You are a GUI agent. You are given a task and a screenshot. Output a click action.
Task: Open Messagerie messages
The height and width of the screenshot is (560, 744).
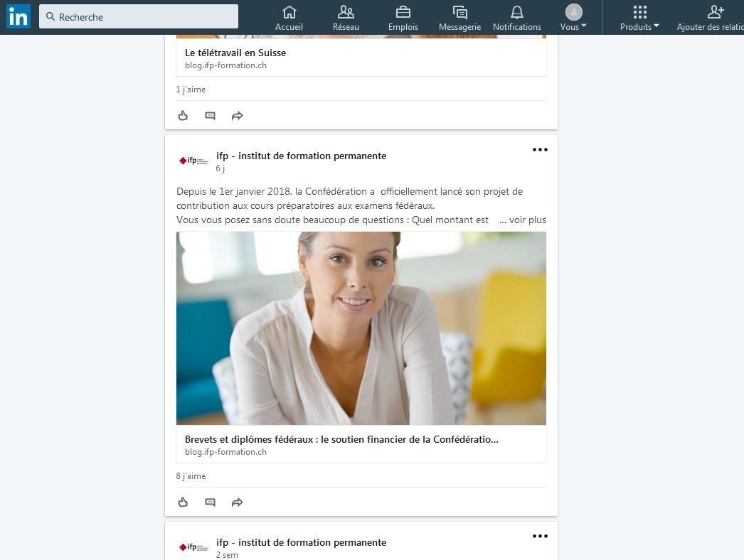[459, 18]
